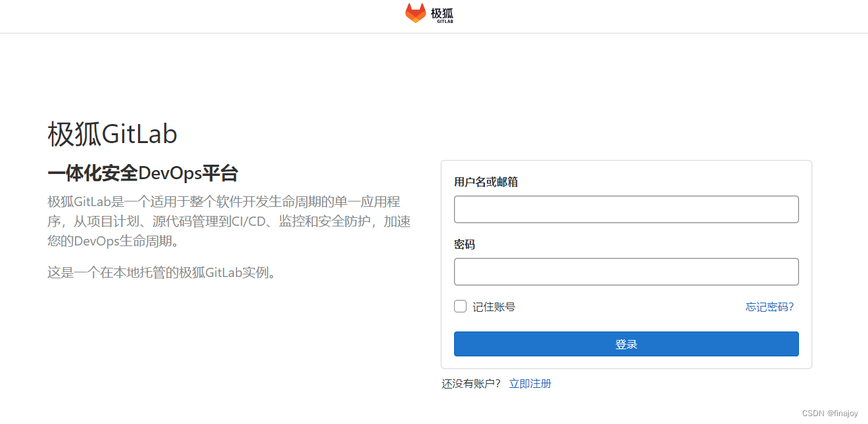Follow the forgot password link
The width and height of the screenshot is (868, 424).
click(769, 307)
